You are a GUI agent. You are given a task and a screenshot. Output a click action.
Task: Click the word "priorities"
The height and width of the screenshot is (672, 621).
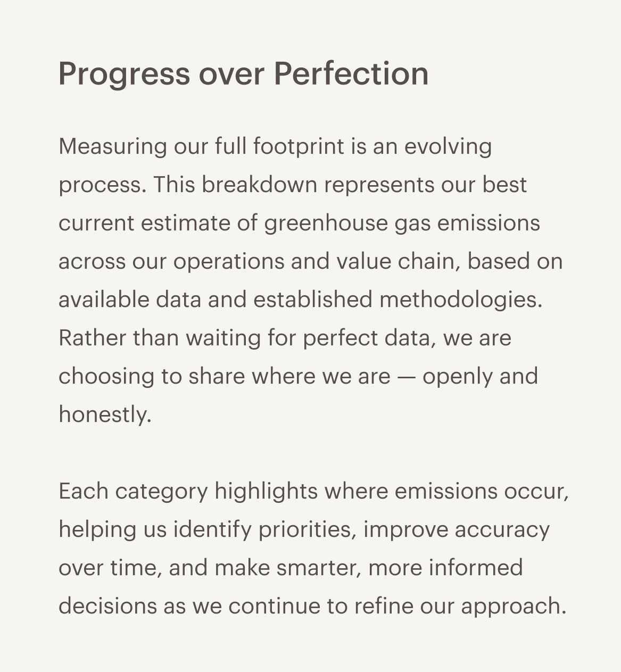coord(307,529)
